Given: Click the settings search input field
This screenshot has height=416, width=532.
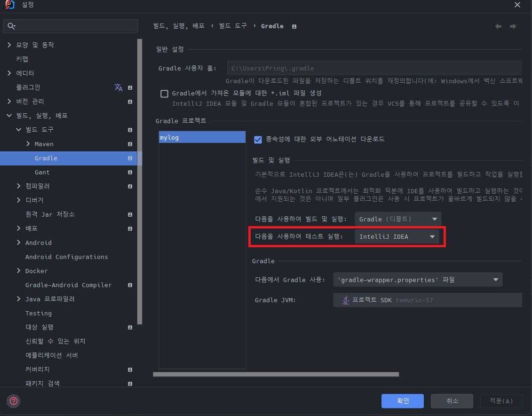Looking at the screenshot, I should tap(71, 26).
